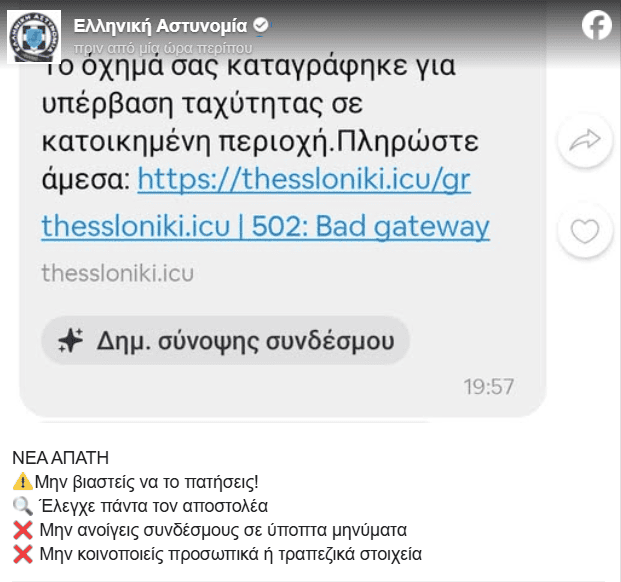Click the sparkle icon in summary button
This screenshot has height=582, width=621.
click(70, 340)
